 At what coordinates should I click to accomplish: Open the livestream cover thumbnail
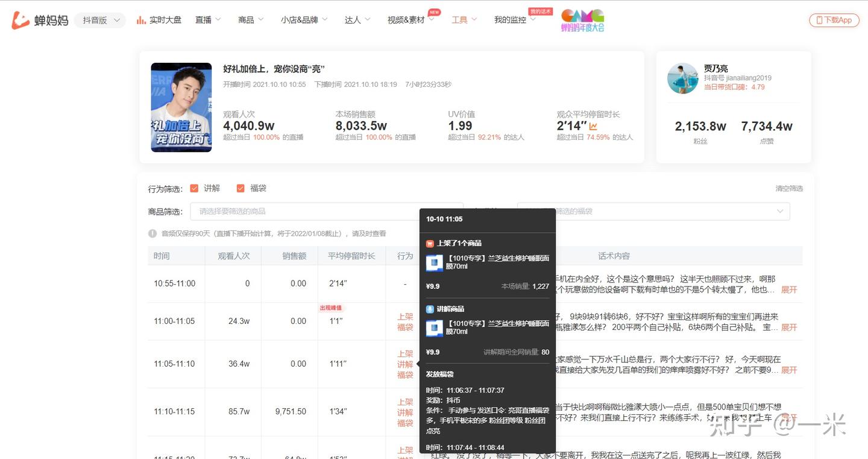pos(181,107)
